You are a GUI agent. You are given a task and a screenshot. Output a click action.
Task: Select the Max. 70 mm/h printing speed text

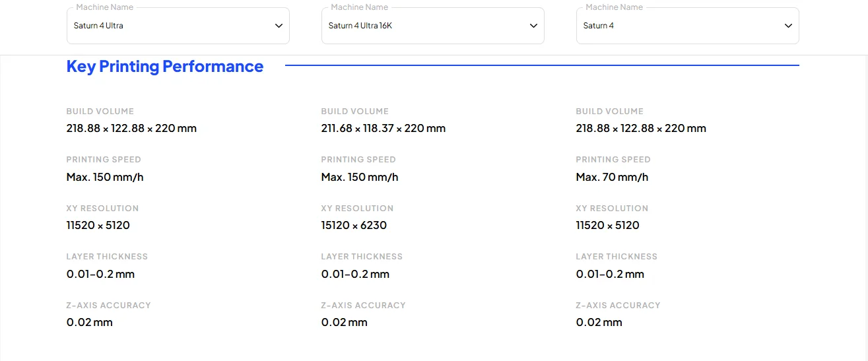612,177
